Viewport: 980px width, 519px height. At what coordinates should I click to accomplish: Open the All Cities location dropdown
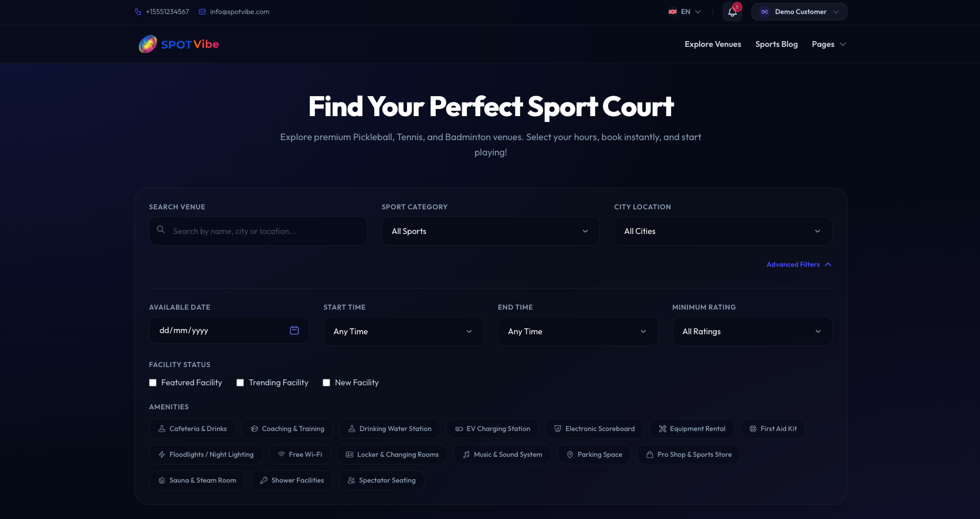tap(723, 231)
